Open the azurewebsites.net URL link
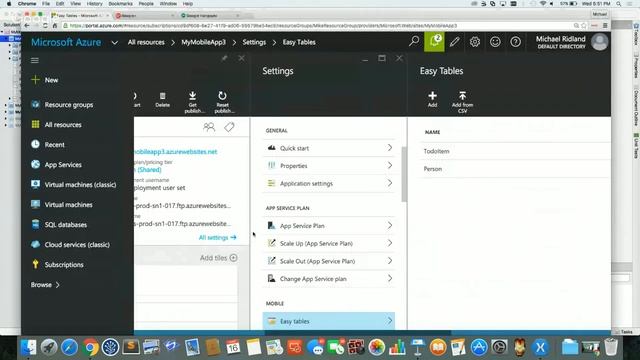 (x=176, y=152)
